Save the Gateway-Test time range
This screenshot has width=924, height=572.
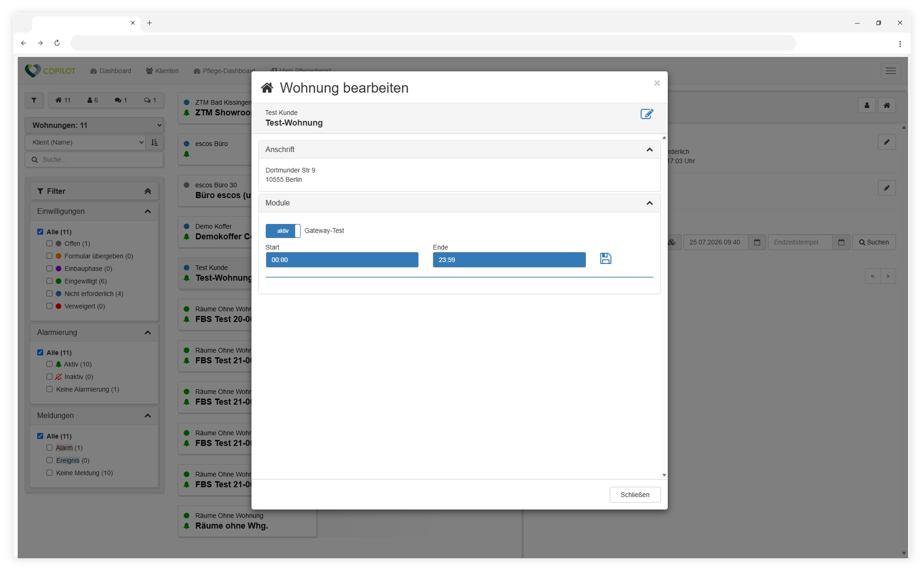[x=605, y=259]
